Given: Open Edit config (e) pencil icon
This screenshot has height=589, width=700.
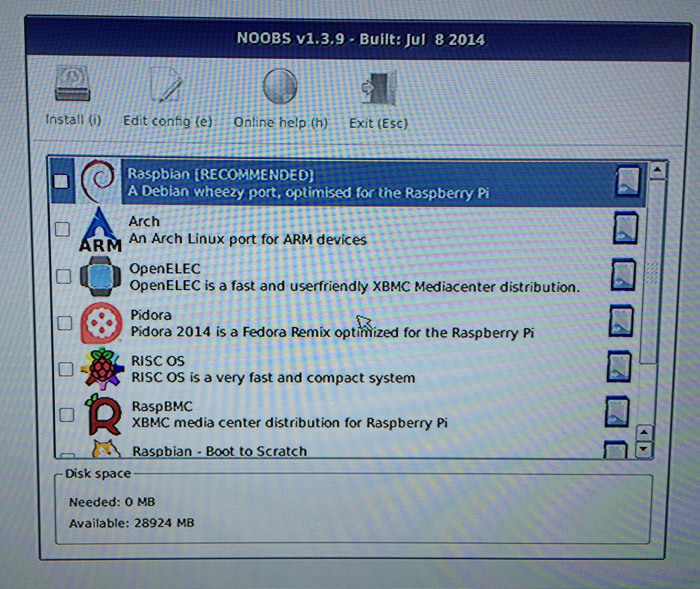Looking at the screenshot, I should point(167,84).
